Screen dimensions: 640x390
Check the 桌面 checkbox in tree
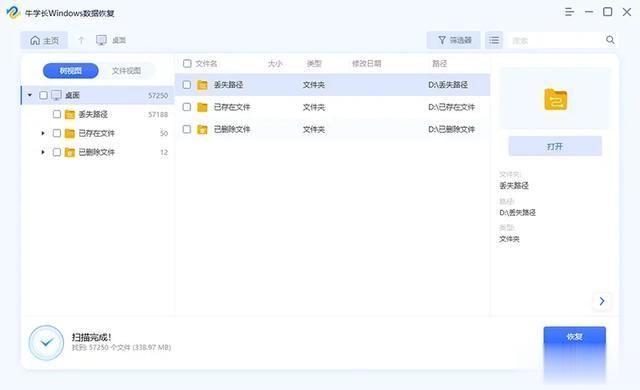pos(43,95)
